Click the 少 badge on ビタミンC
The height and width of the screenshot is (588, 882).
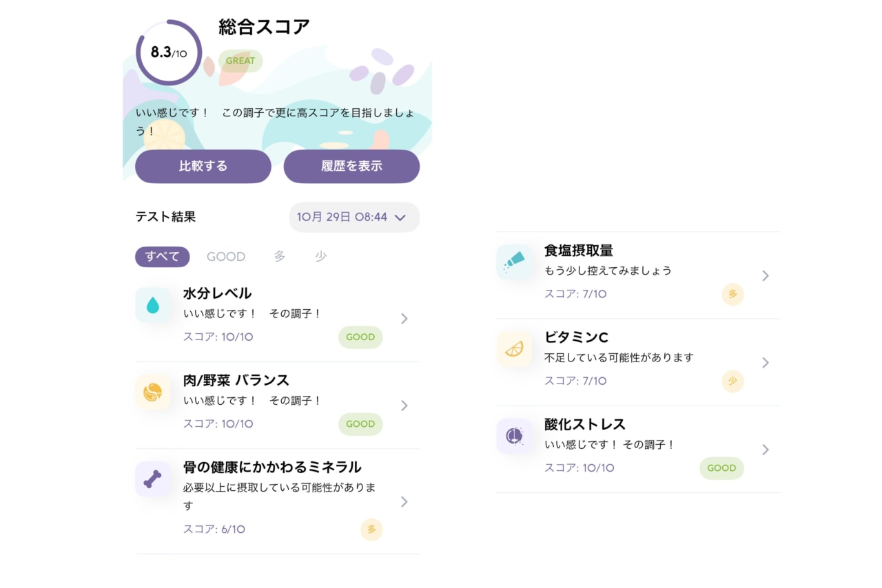tap(732, 381)
